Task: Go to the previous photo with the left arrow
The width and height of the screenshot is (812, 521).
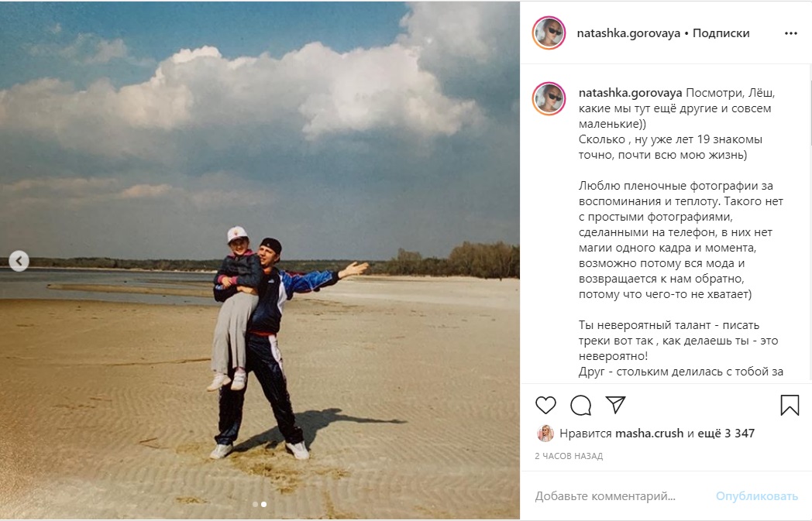Action: (19, 261)
